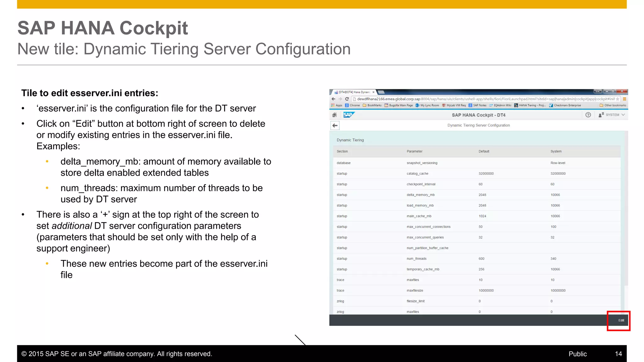Viewport: 644px width, 362px height.
Task: Click the Section column header
Action: pyautogui.click(x=342, y=151)
